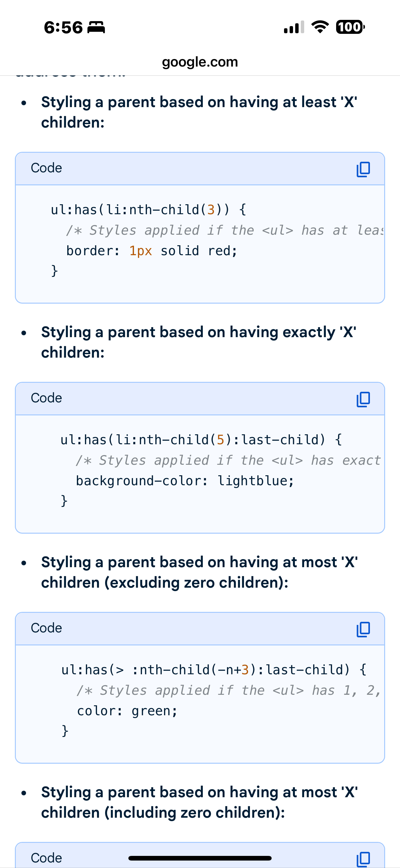Tap the 'ul:has(li:nth-child(5):last-child)' selector line
Image resolution: width=400 pixels, height=868 pixels.
tap(201, 440)
